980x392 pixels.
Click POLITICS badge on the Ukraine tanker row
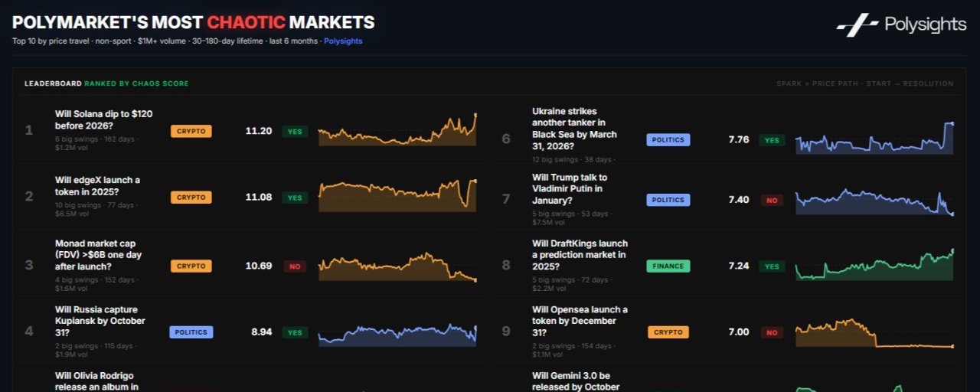pos(668,140)
